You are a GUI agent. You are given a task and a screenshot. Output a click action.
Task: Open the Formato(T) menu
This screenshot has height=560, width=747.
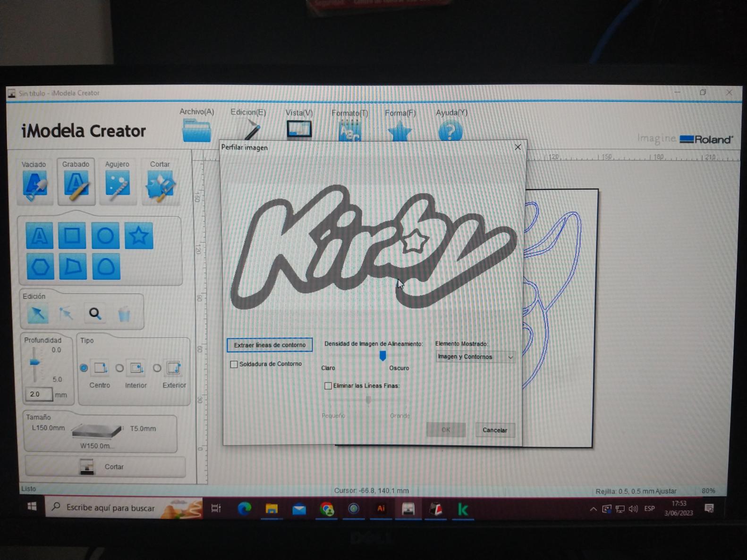[349, 113]
